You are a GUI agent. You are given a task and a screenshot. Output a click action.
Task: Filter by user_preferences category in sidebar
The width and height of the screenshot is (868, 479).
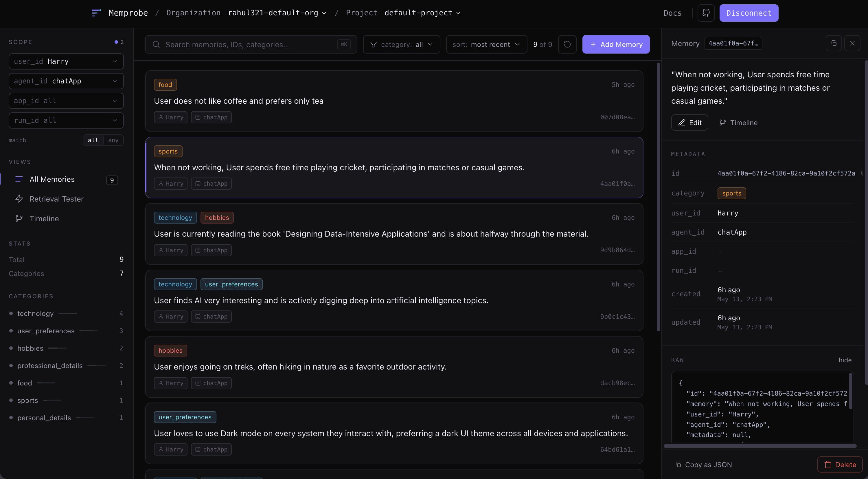click(x=66, y=331)
